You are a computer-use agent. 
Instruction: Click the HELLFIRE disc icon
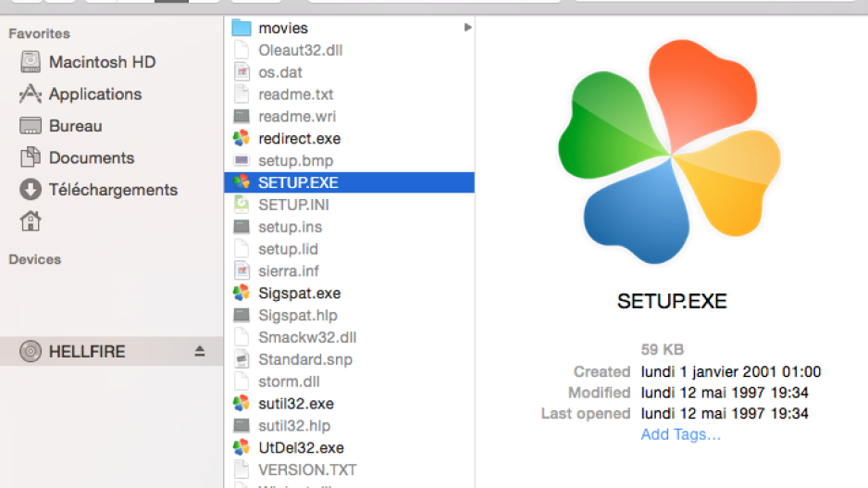(31, 351)
